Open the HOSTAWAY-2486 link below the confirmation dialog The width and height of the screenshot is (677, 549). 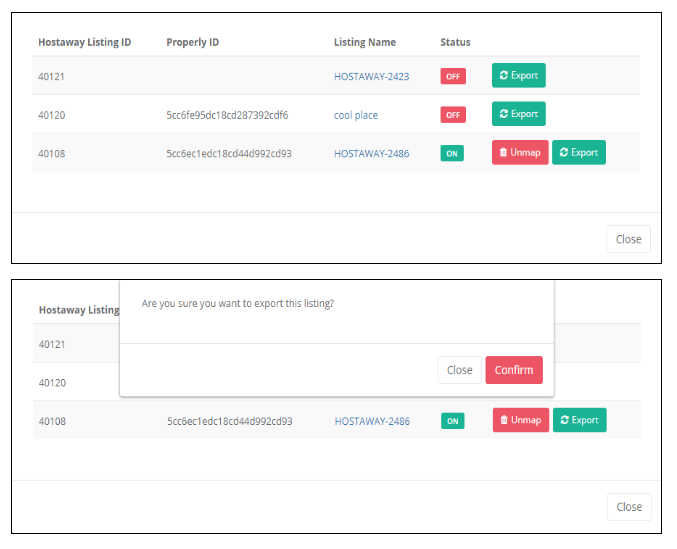pos(372,421)
